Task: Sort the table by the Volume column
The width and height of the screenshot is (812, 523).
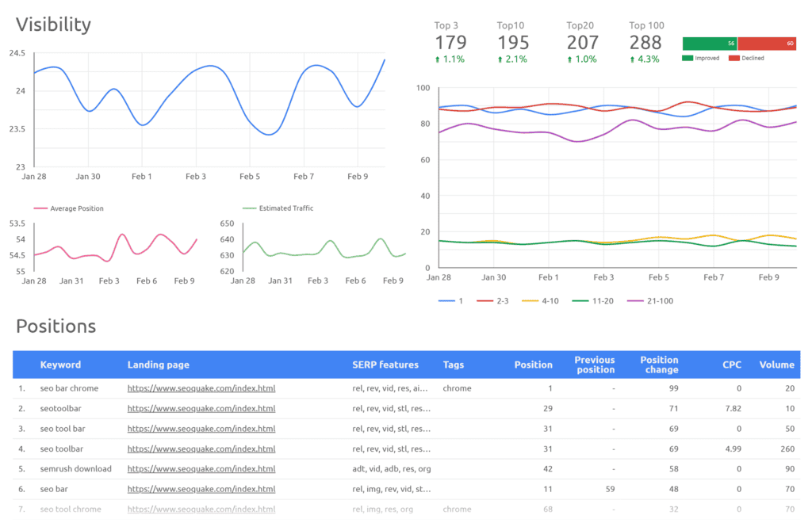Action: pos(776,365)
